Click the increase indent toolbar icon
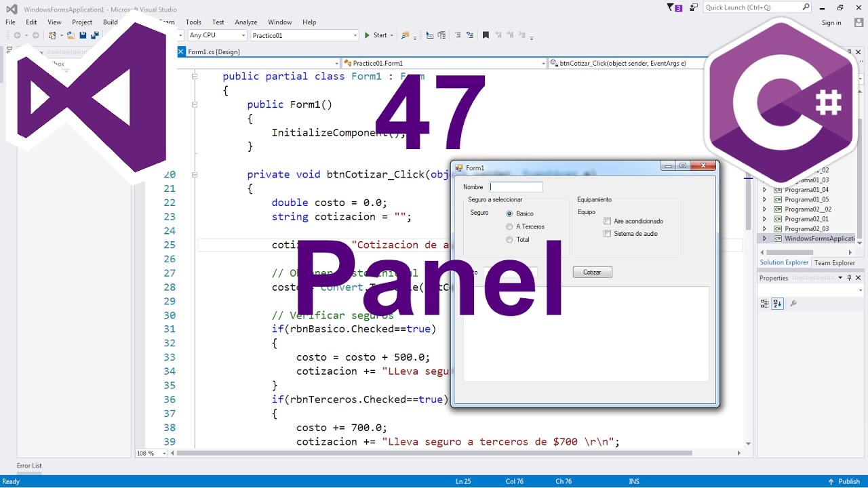 [441, 35]
